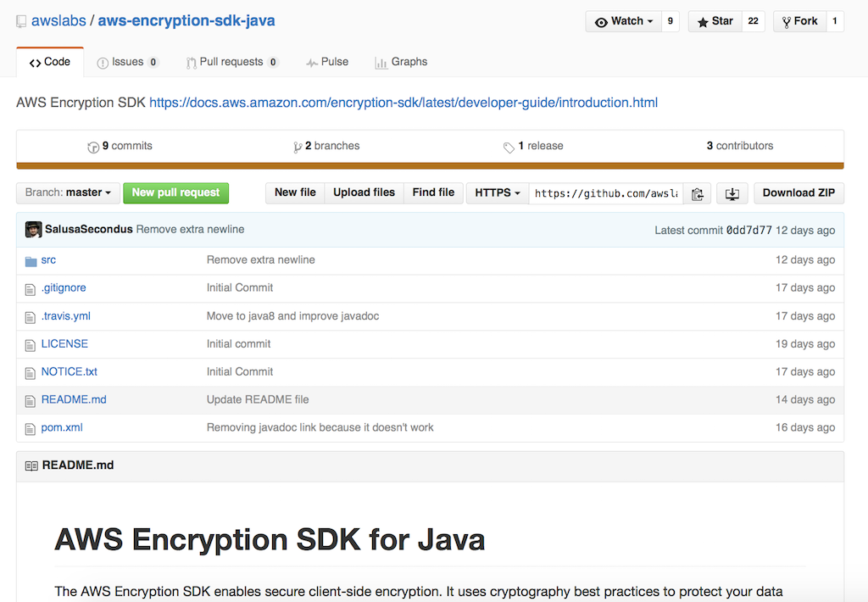Image resolution: width=868 pixels, height=602 pixels.
Task: Expand the Branch: master dropdown
Action: pos(68,192)
